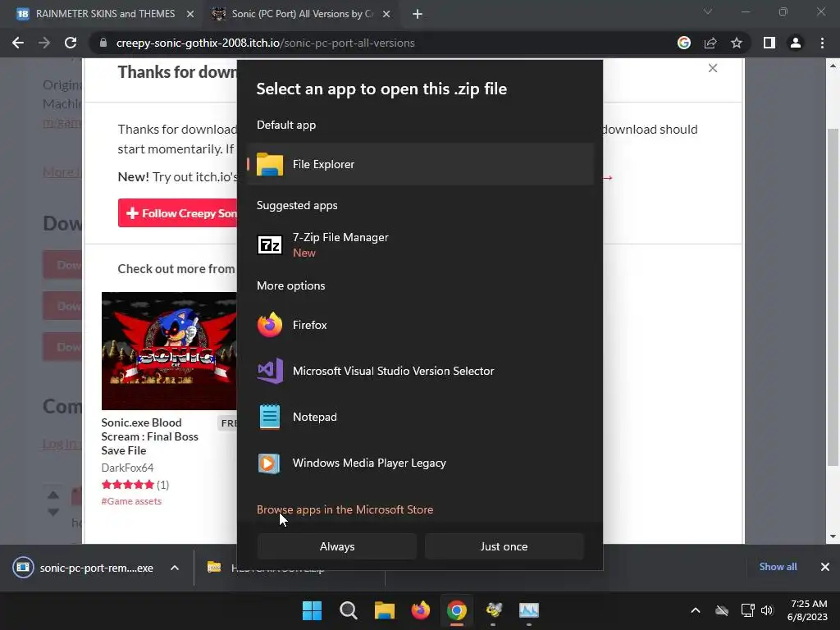Close the Thanks for downloading popup
This screenshot has height=630, width=840.
(x=713, y=68)
